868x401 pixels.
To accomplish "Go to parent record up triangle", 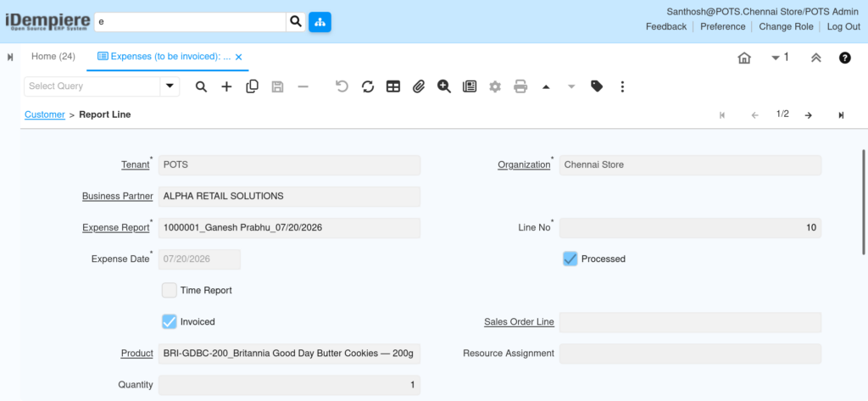I will click(x=546, y=86).
